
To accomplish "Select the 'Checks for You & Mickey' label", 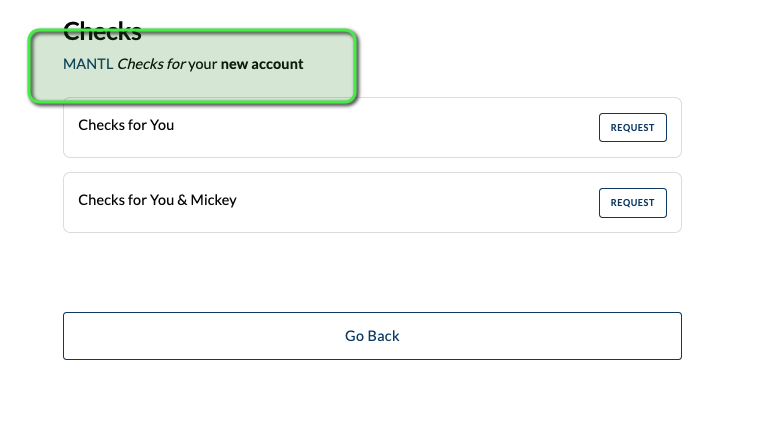I will pyautogui.click(x=157, y=200).
